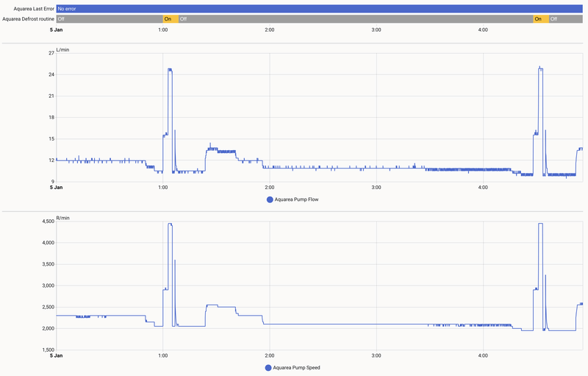This screenshot has width=588, height=376.
Task: Toggle the Aquarea Pump Speed legend dot
Action: pyautogui.click(x=268, y=368)
